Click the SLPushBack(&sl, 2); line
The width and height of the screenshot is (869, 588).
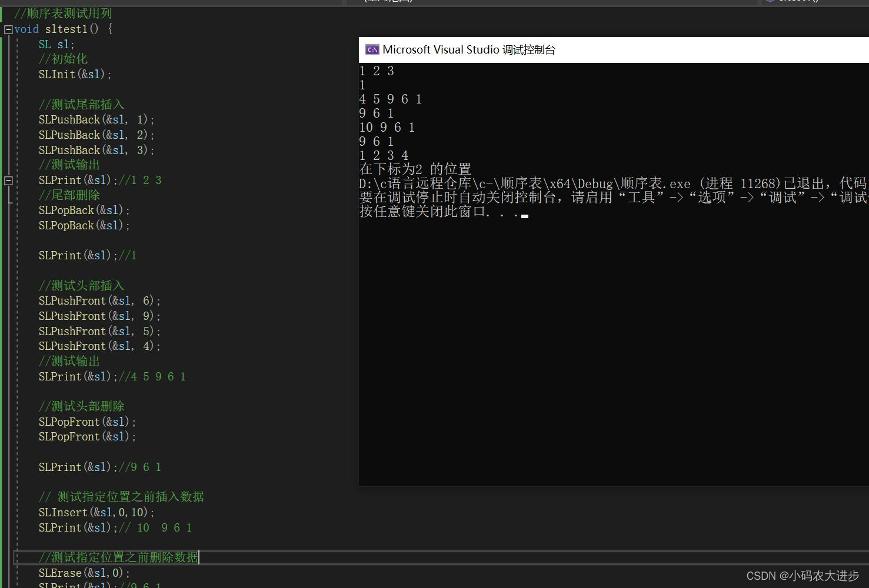click(x=96, y=135)
